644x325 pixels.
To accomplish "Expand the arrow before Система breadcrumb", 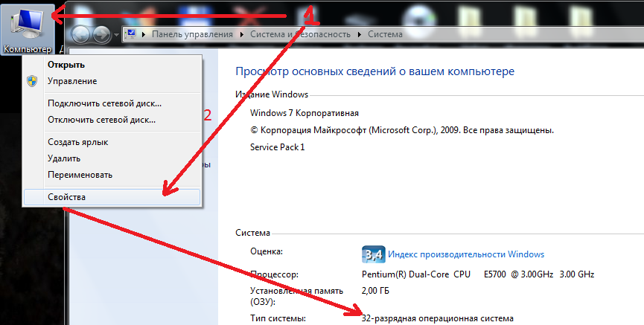I will (x=360, y=34).
